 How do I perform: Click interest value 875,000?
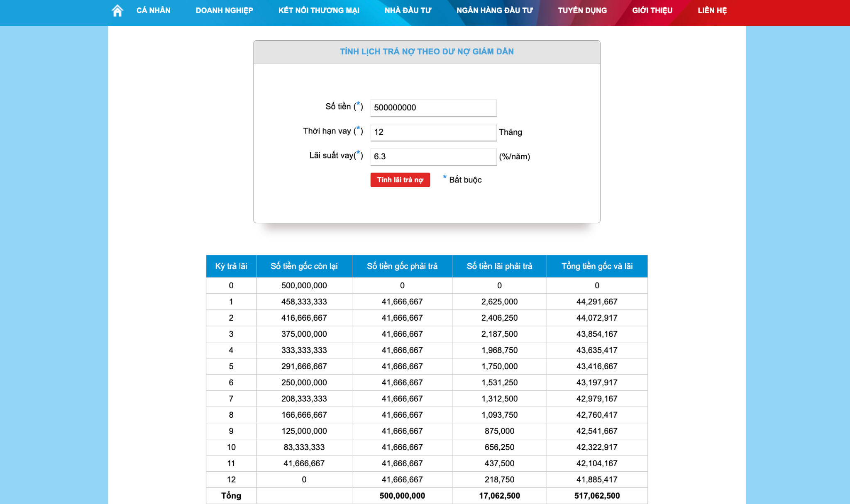[500, 431]
